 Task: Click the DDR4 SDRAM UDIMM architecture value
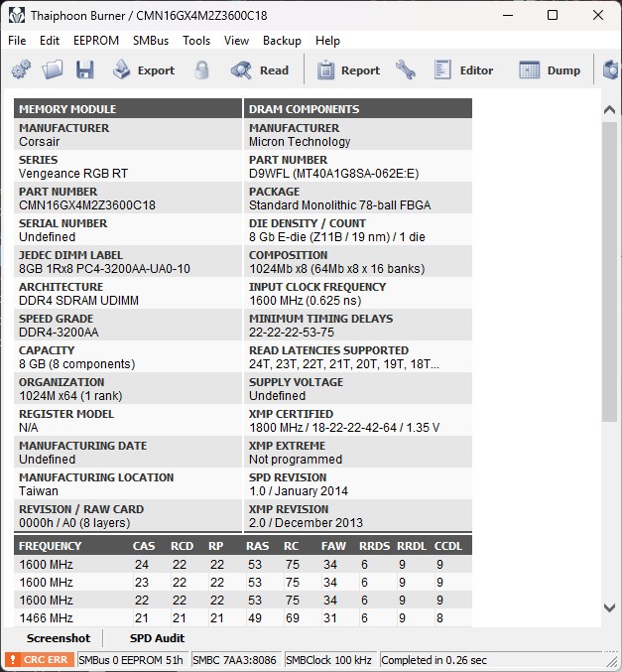tap(78, 301)
